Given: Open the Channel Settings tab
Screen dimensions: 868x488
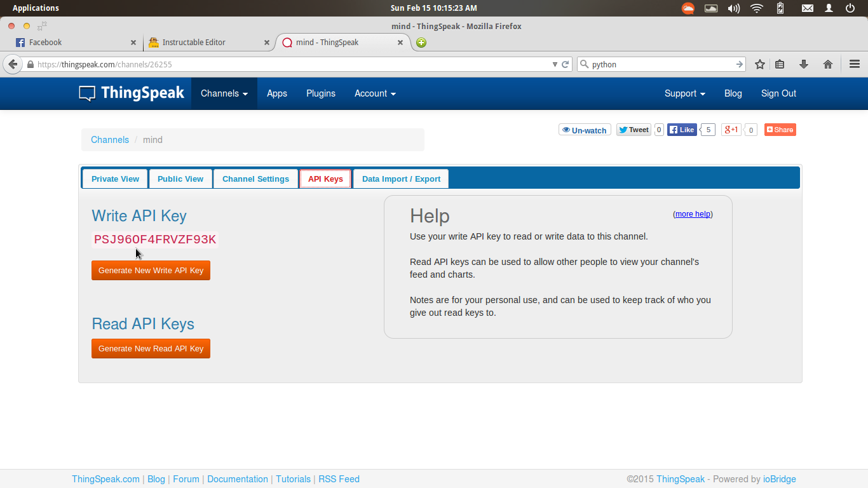Looking at the screenshot, I should (x=255, y=179).
